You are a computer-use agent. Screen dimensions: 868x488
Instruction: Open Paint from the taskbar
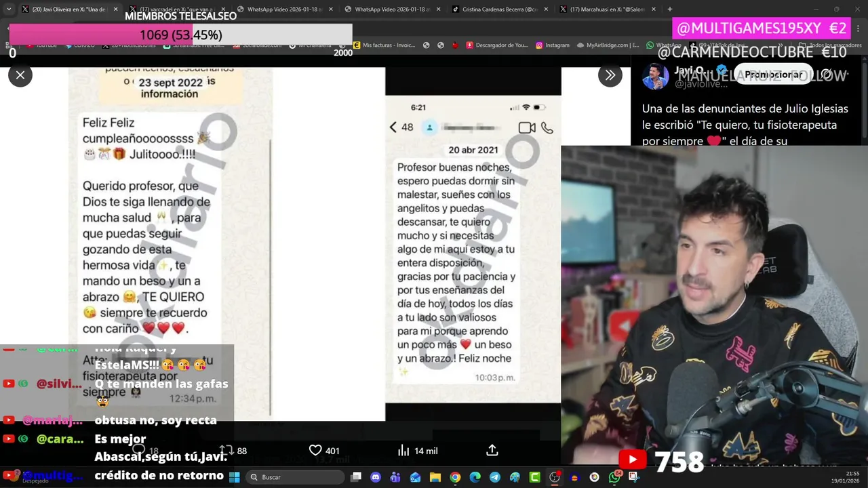pyautogui.click(x=515, y=477)
